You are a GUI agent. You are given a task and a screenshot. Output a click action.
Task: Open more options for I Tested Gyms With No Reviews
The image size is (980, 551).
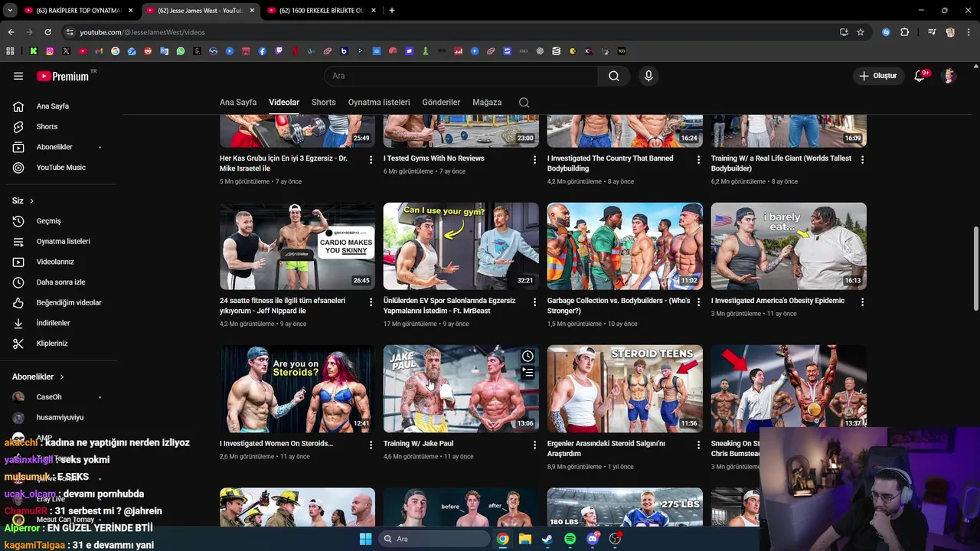[x=534, y=159]
